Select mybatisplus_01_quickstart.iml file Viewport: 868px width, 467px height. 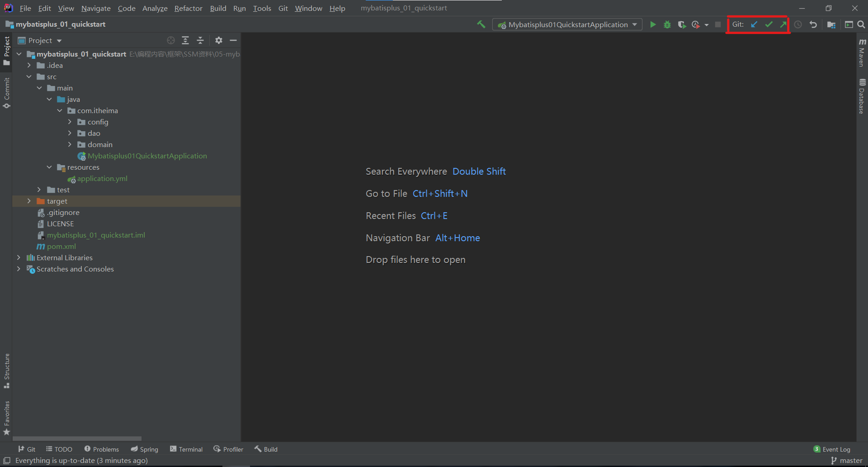(x=96, y=235)
